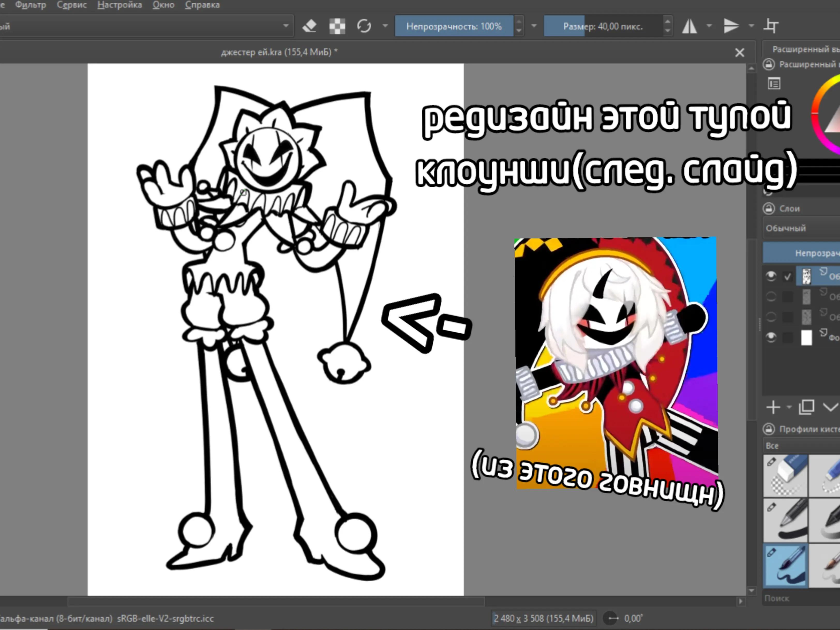The image size is (840, 630).
Task: Open dropdown arrow next to opacity slider
Action: click(534, 26)
